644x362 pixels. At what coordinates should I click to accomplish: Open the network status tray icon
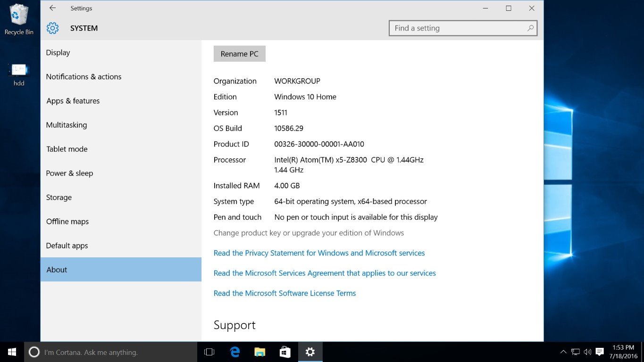pyautogui.click(x=575, y=352)
